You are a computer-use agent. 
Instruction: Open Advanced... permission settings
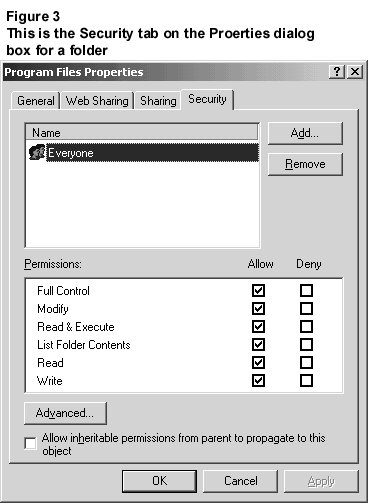65,413
